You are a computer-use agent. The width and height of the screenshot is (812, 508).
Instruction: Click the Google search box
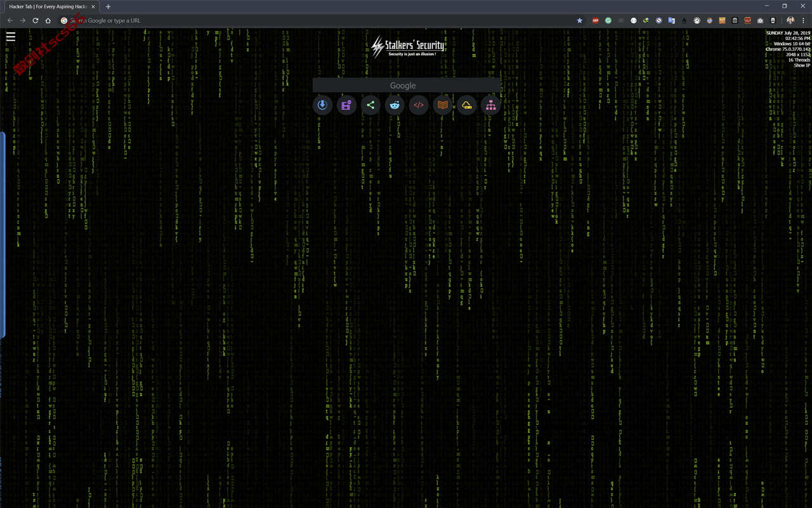click(x=406, y=85)
